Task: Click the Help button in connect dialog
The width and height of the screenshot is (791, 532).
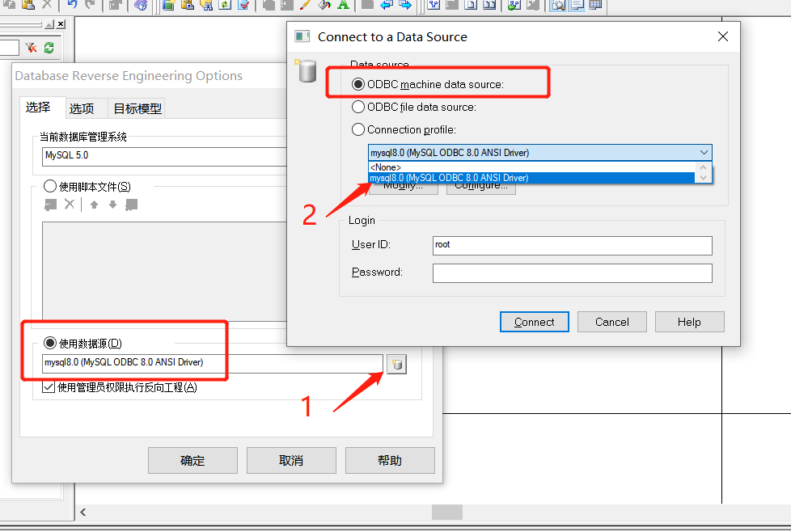Action: click(x=689, y=322)
